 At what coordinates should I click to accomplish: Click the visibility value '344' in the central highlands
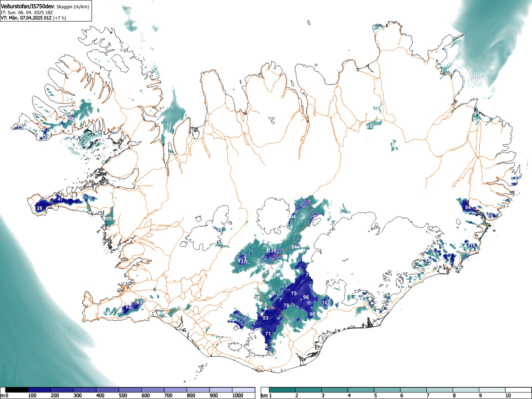[x=296, y=247]
